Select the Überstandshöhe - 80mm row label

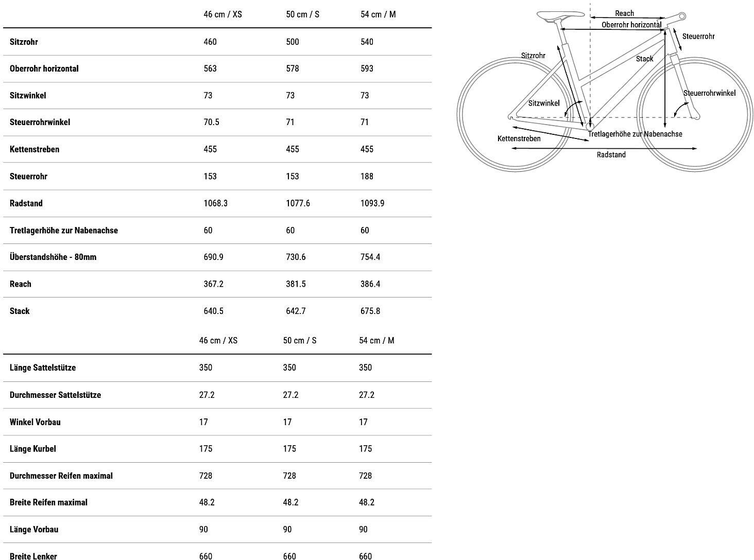click(x=53, y=257)
